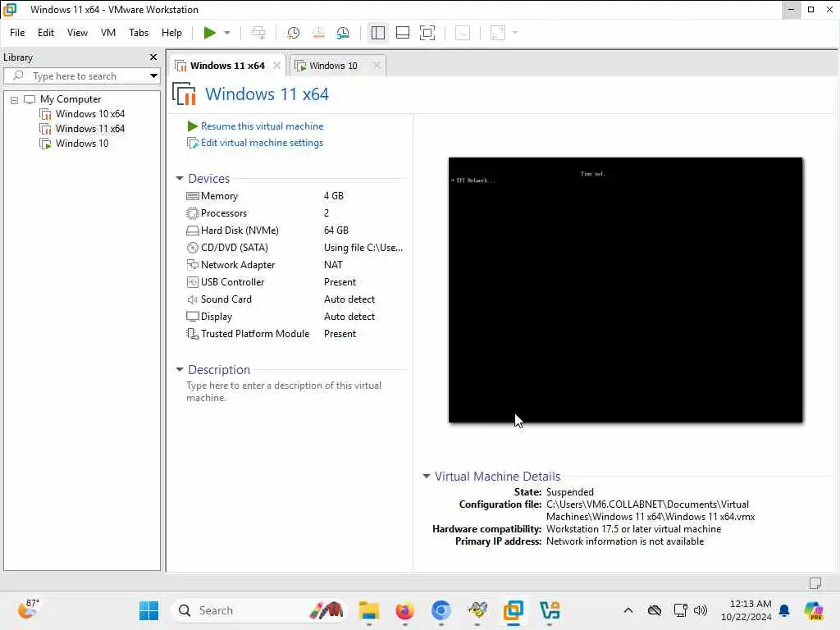Click the NAT network adapter value
This screenshot has height=630, width=840.
pyautogui.click(x=333, y=265)
